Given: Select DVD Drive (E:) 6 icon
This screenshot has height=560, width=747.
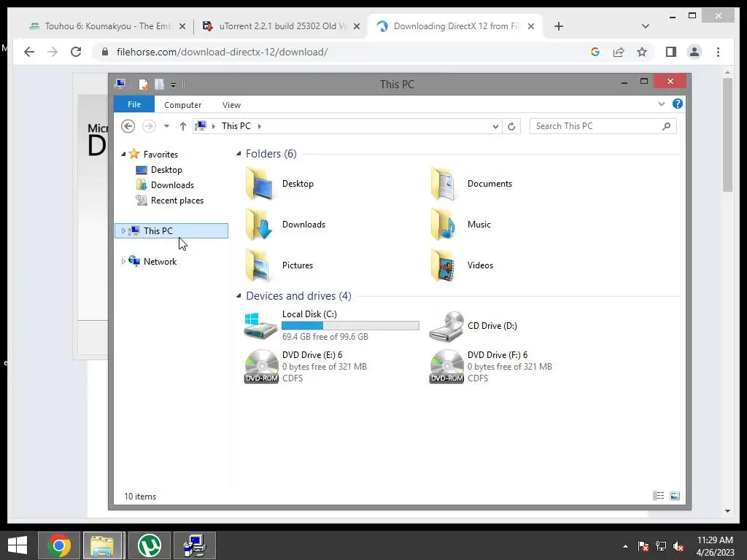Looking at the screenshot, I should click(261, 367).
